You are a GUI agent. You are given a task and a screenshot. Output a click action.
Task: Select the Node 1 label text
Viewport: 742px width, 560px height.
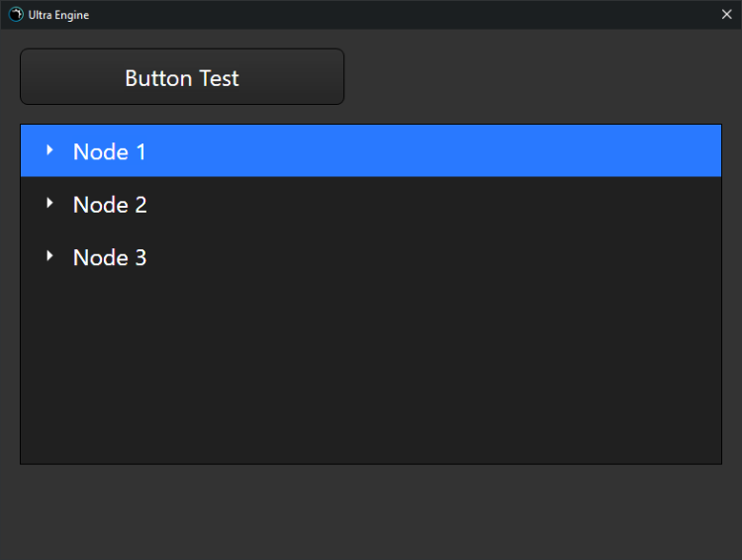(109, 151)
